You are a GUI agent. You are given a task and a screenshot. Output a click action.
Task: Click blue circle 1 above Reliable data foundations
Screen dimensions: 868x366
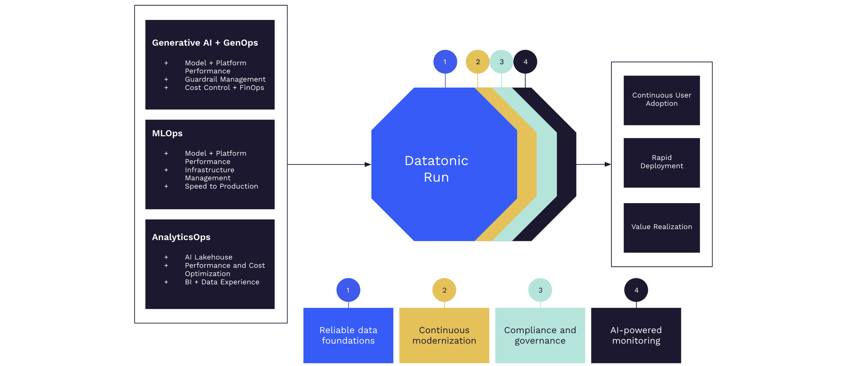pos(348,290)
